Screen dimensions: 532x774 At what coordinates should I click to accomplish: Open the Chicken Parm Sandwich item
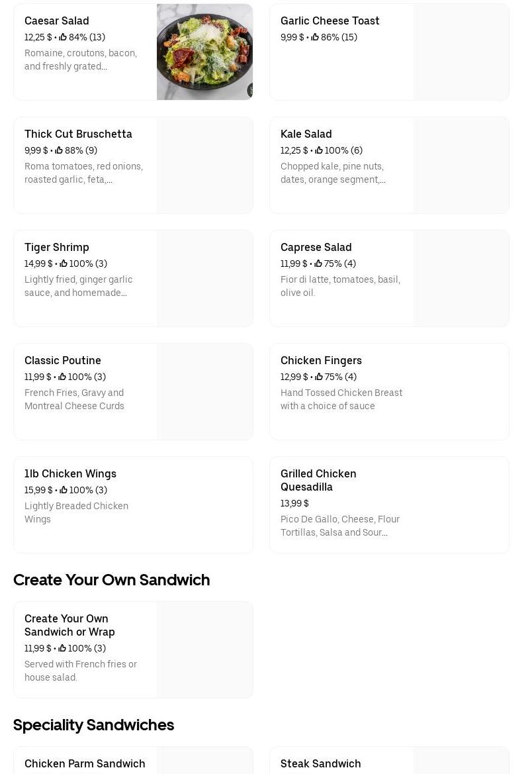click(x=85, y=763)
